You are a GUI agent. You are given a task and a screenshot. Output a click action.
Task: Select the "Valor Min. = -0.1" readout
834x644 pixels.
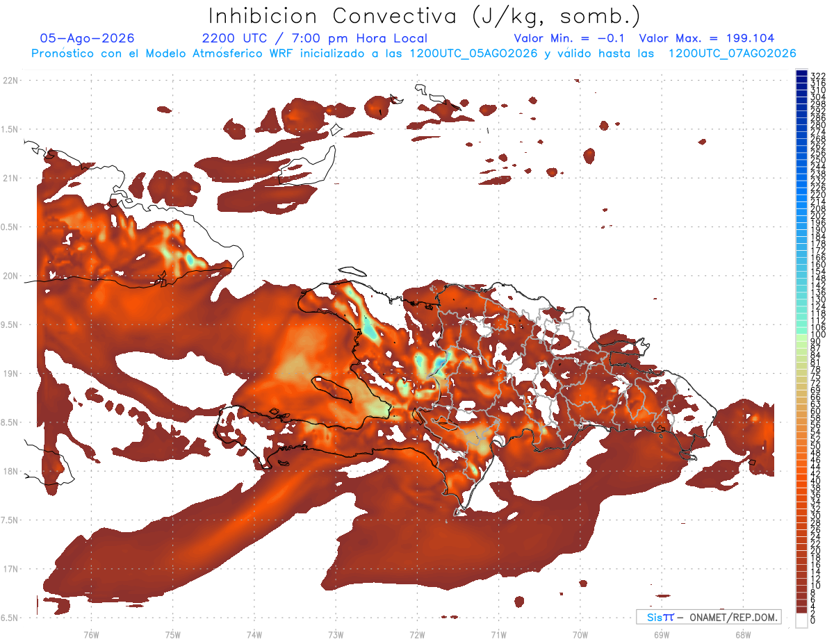tap(571, 38)
